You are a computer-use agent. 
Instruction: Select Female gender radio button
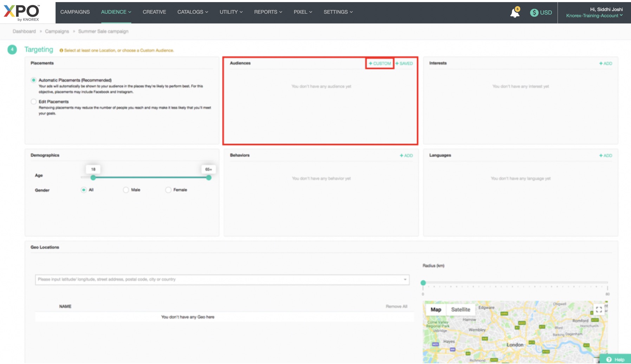(168, 190)
